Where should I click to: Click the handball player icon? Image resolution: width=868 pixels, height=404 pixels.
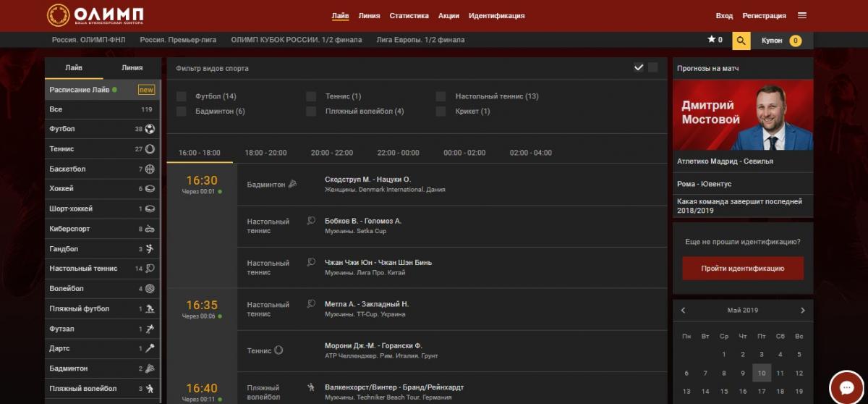[150, 248]
